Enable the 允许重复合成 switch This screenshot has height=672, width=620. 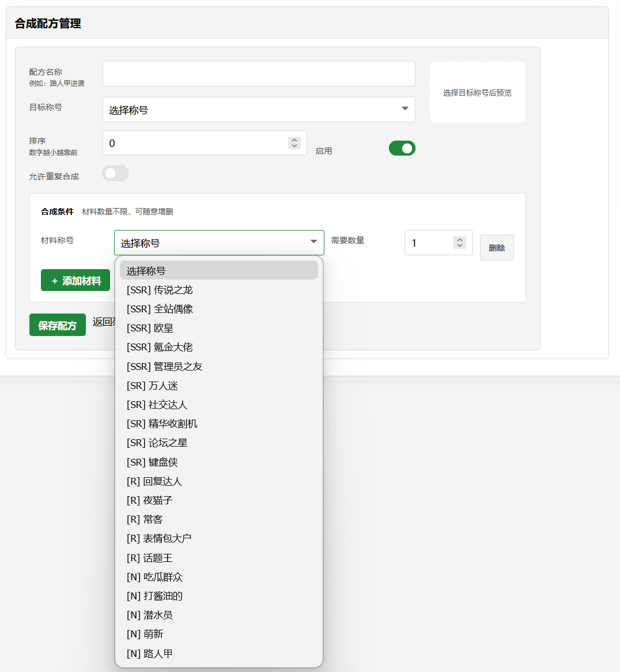[116, 173]
